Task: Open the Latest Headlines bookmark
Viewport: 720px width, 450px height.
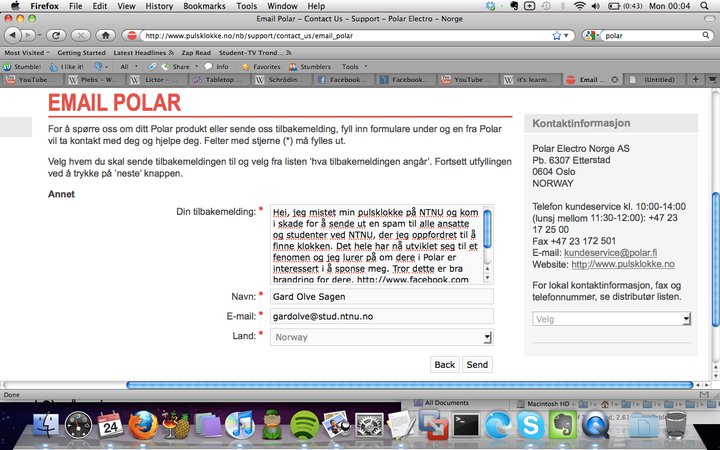Action: click(x=143, y=53)
